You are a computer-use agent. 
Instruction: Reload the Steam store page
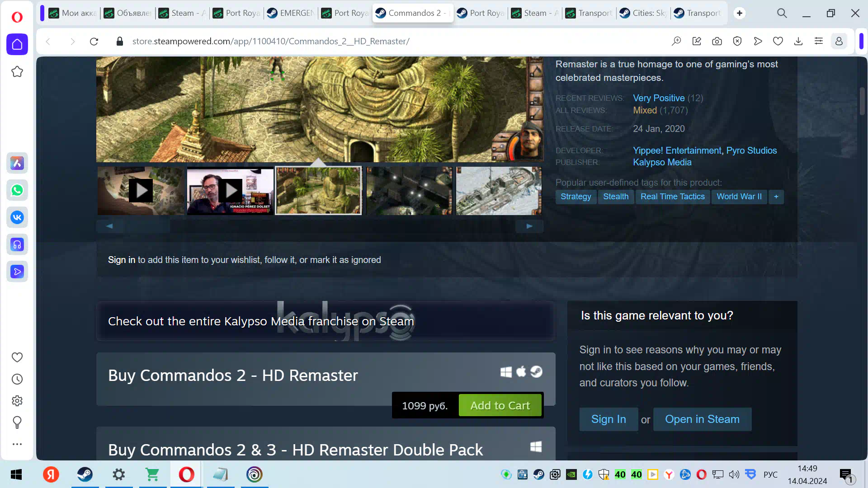pos(94,42)
